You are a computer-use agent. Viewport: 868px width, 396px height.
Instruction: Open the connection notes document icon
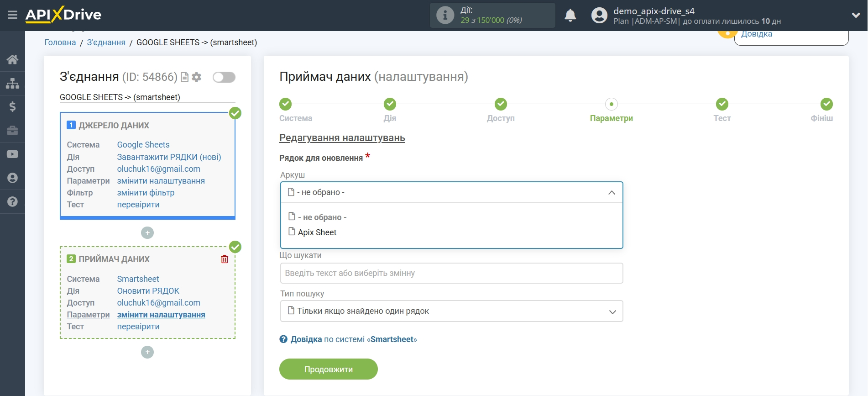(x=184, y=77)
